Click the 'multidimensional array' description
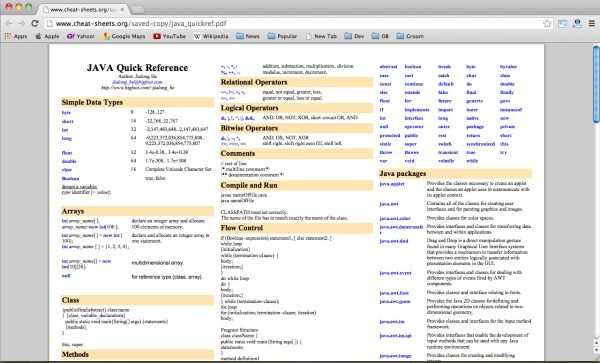The image size is (600, 363). (157, 263)
